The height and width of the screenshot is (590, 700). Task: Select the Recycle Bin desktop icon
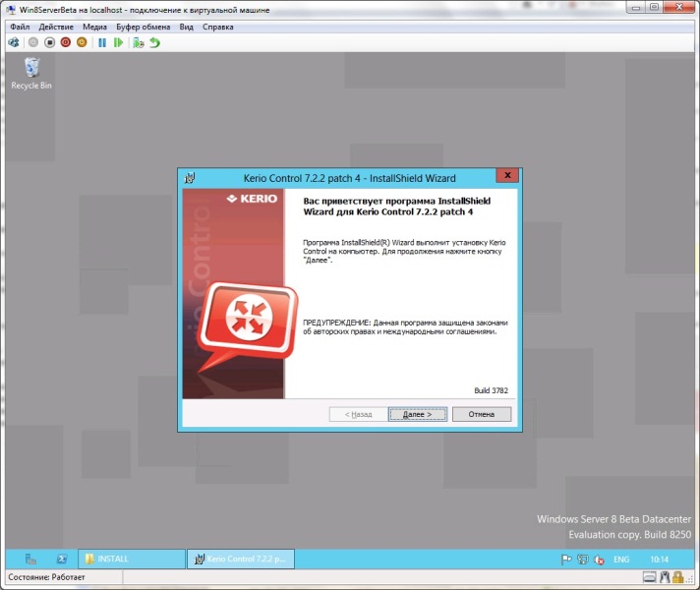31,73
